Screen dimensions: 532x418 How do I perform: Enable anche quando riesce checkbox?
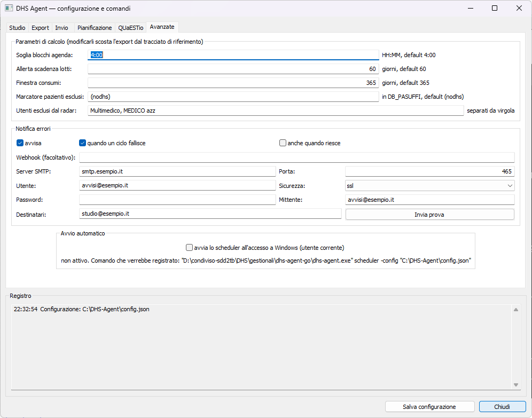tap(283, 143)
